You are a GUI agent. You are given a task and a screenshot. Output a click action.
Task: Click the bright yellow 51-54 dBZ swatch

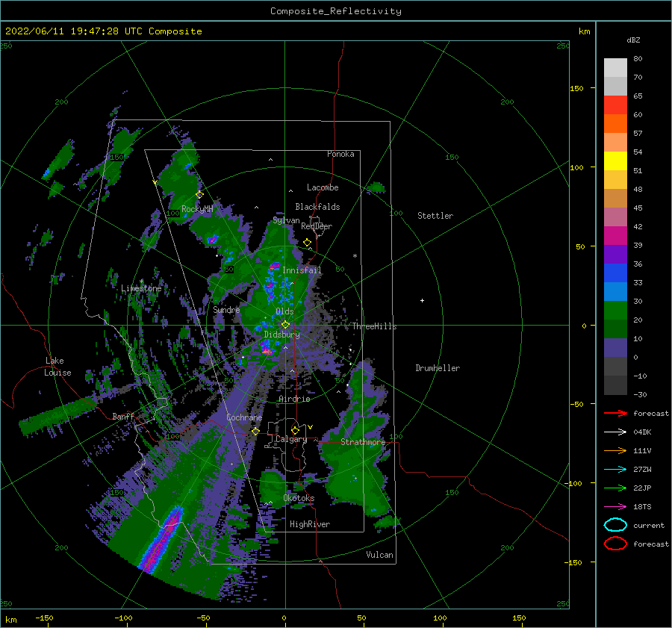(615, 161)
